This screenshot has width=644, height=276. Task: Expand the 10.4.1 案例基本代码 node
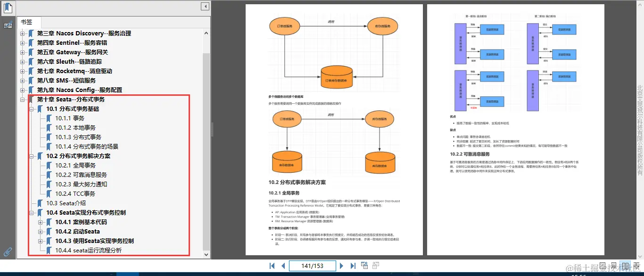[40, 222]
